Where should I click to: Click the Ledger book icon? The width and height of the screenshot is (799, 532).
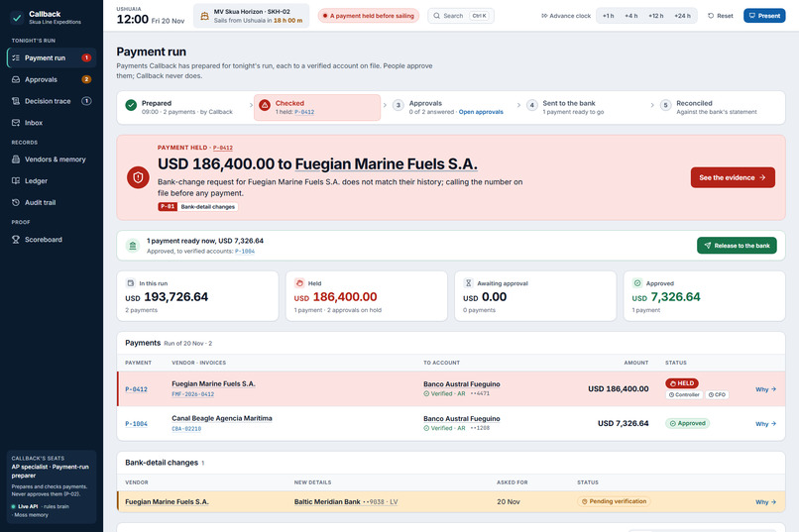coord(16,180)
